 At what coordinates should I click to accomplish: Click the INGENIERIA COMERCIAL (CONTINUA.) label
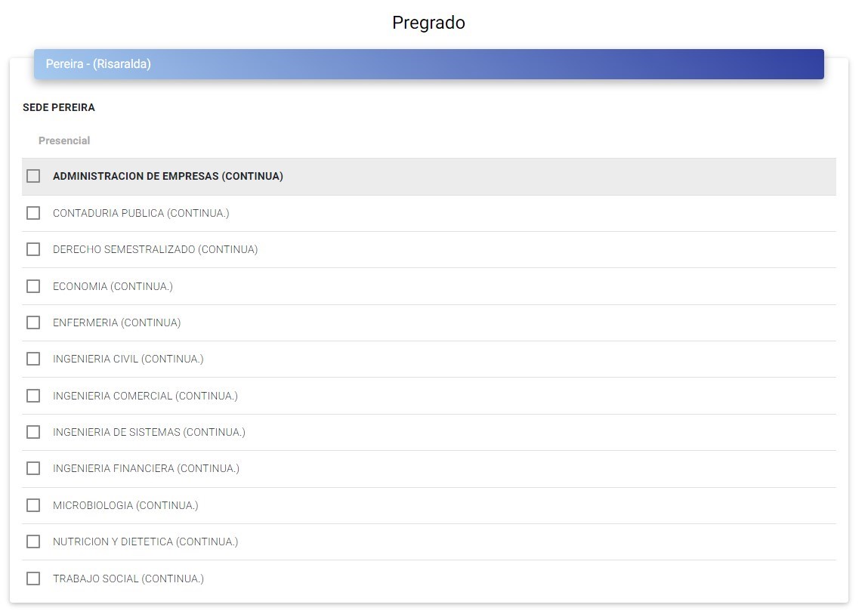(x=146, y=396)
